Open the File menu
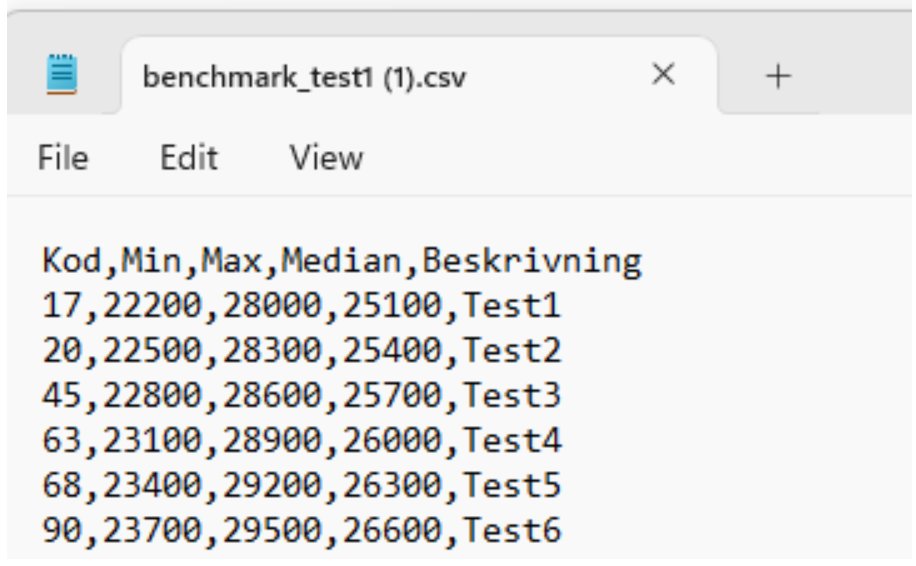 click(63, 158)
